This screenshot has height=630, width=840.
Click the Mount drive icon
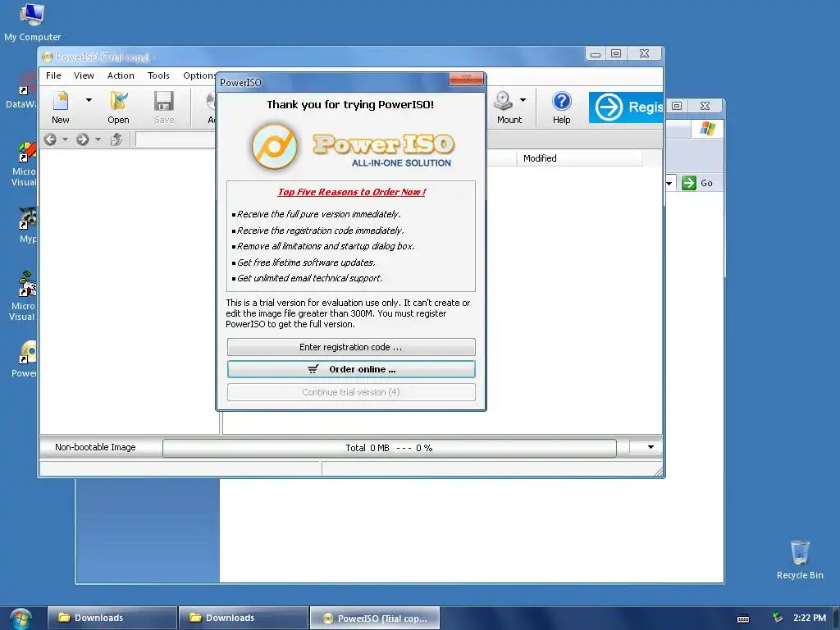click(x=503, y=101)
